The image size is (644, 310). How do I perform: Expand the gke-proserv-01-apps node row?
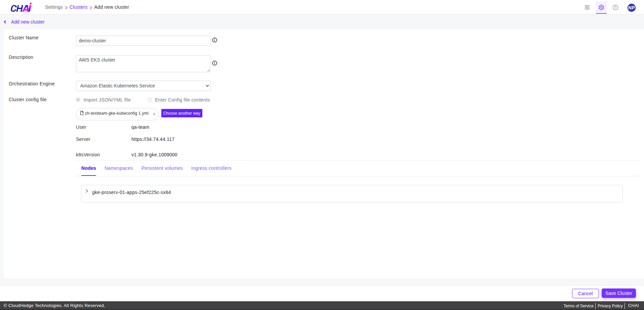87,191
